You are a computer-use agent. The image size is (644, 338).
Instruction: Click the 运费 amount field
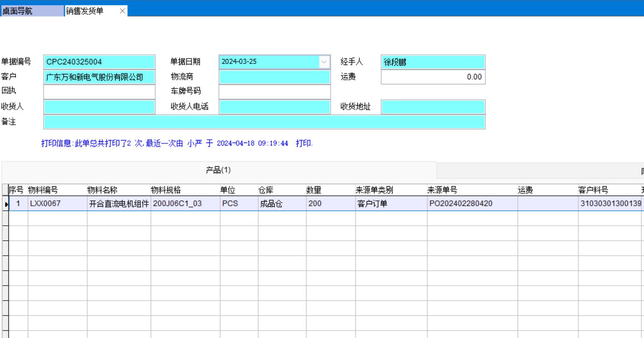pyautogui.click(x=433, y=77)
